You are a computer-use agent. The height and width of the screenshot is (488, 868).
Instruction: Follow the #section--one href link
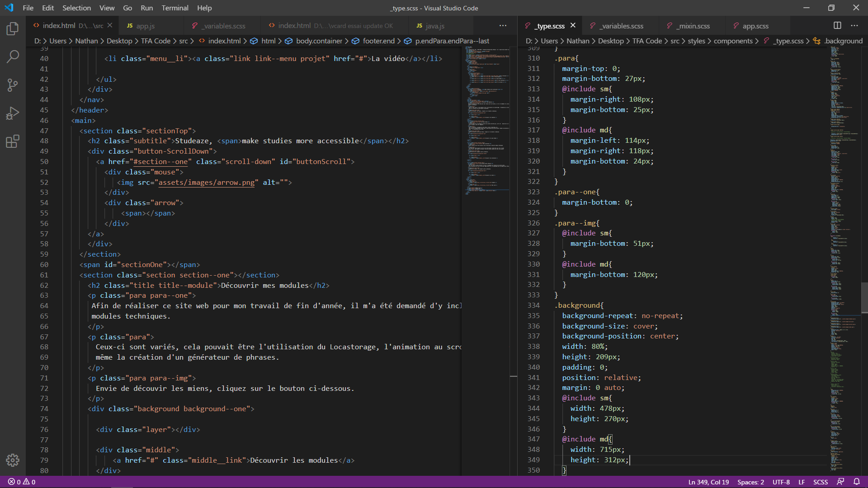(160, 161)
